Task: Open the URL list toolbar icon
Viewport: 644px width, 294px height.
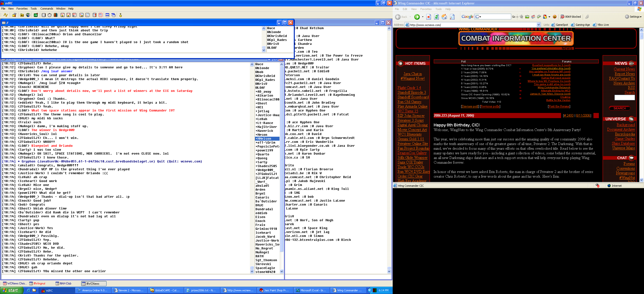Action: click(x=100, y=15)
